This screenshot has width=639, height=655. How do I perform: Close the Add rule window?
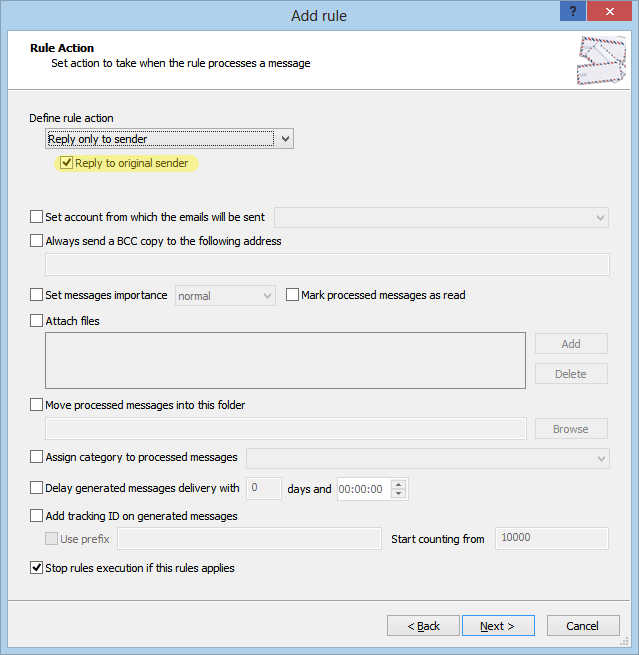(x=609, y=11)
